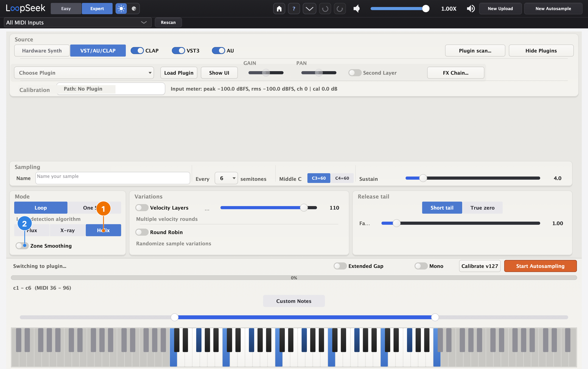Select the VST/AU/CLAP source tab
Viewport: 588px width, 369px height.
click(x=98, y=51)
